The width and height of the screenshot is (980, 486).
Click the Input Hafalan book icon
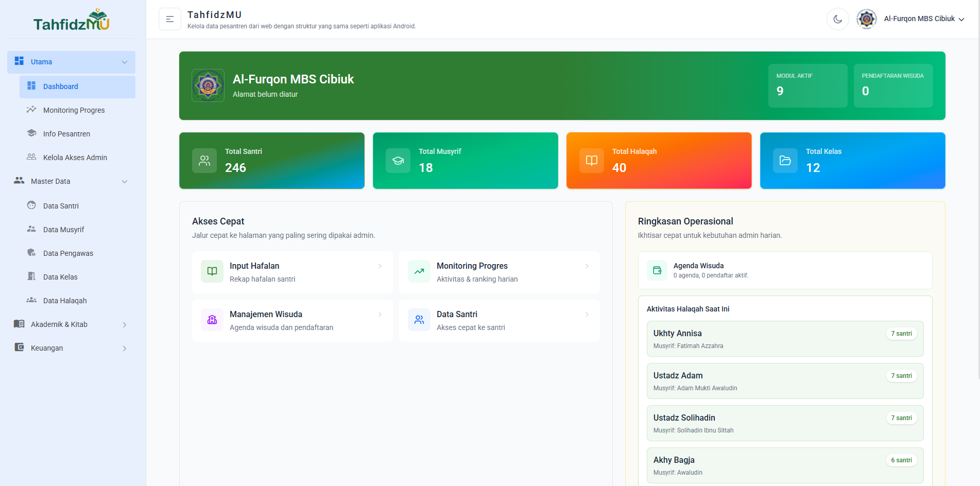coord(212,271)
